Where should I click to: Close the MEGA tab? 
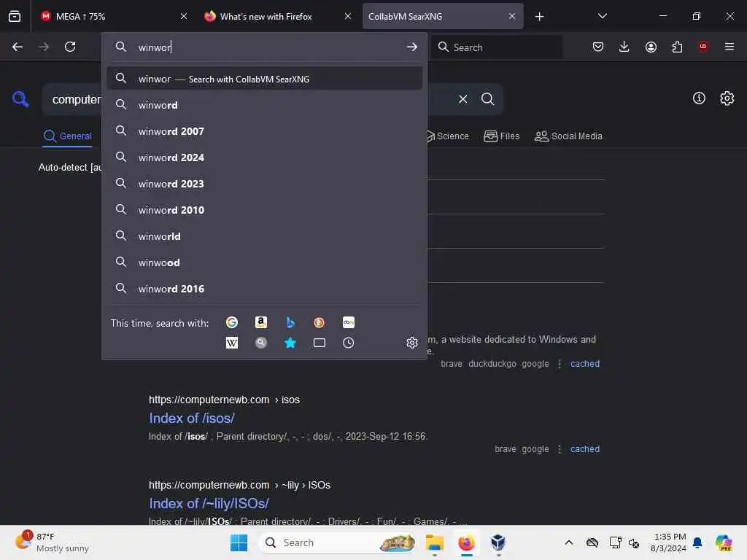coord(184,16)
